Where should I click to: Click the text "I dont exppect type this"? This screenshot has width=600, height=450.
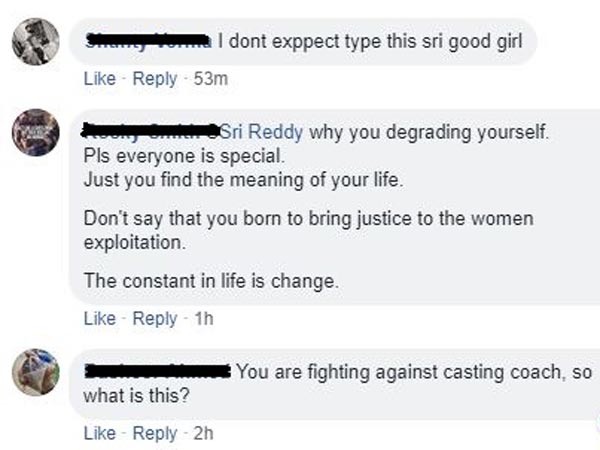click(x=305, y=41)
